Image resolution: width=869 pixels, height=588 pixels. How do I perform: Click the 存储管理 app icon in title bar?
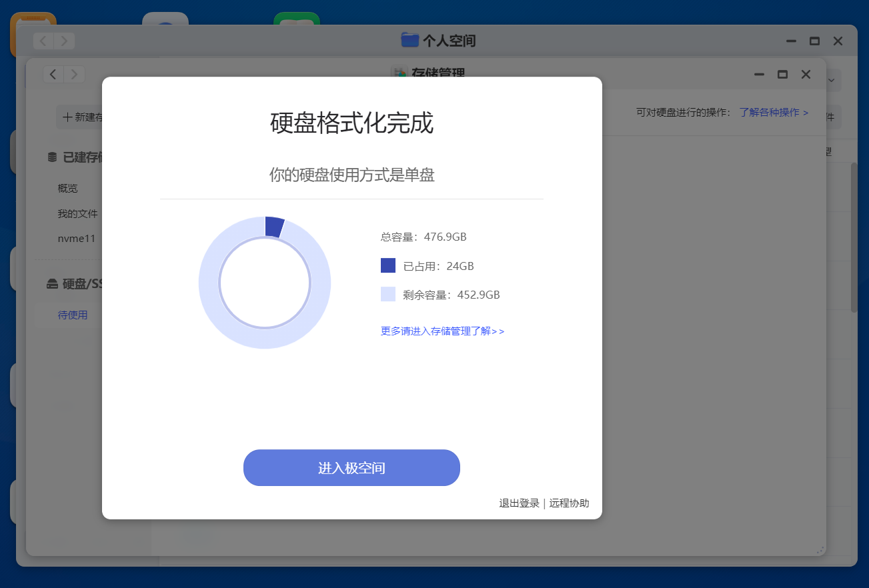pos(399,73)
